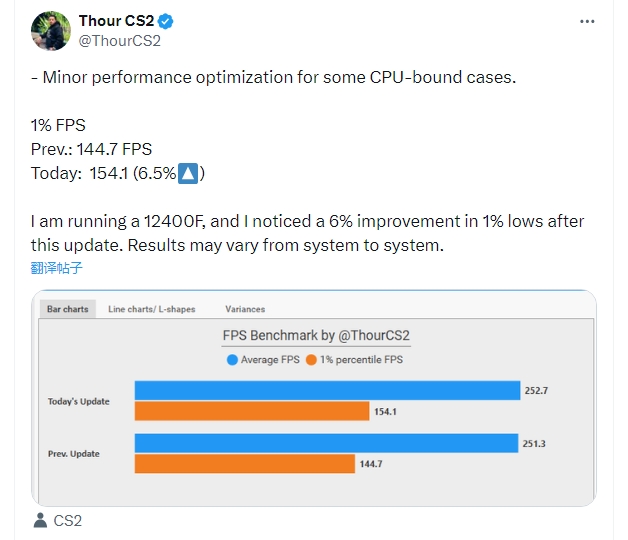Click the translate post link

56,268
